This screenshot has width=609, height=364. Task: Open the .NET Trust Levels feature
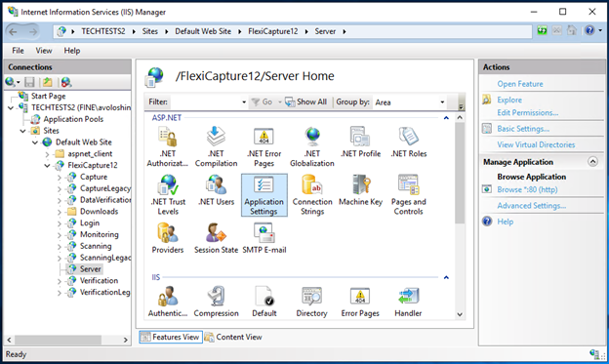[168, 194]
